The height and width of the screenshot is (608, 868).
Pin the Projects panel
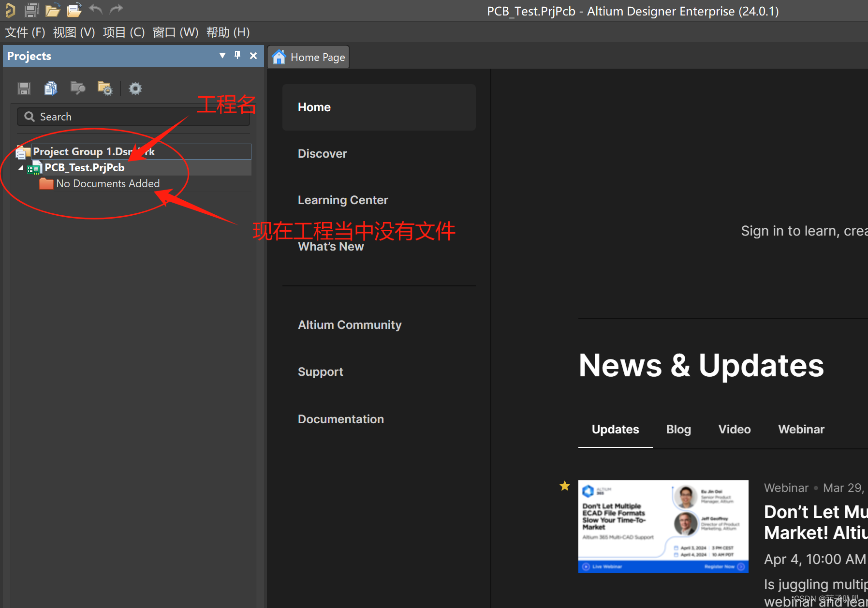pyautogui.click(x=237, y=55)
